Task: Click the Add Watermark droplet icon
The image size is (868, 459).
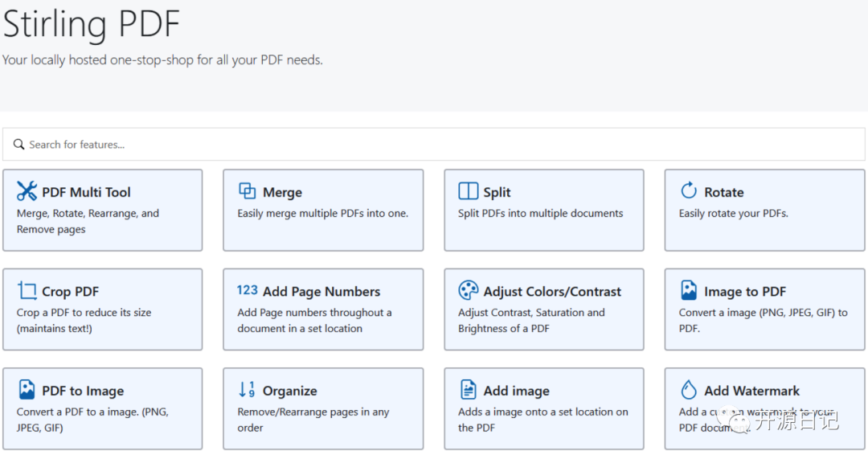Action: pos(689,389)
